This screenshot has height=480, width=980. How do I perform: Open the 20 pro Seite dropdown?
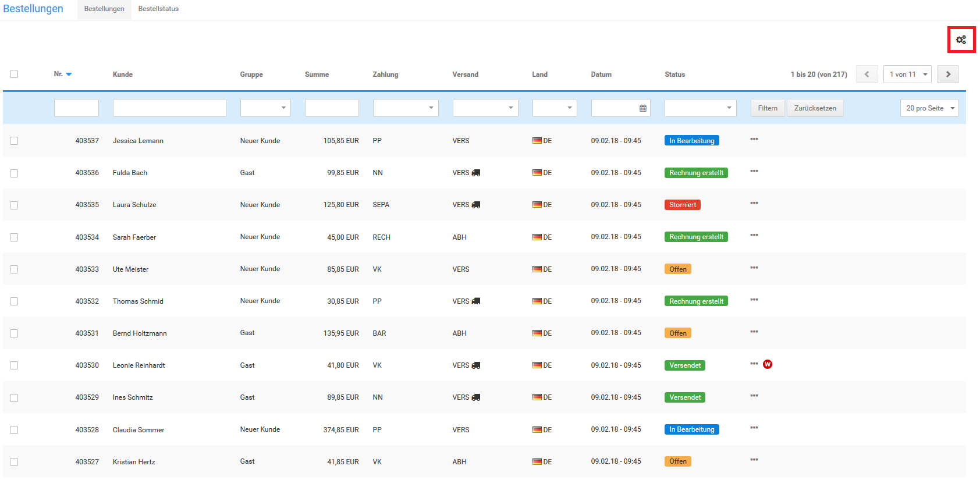[929, 108]
